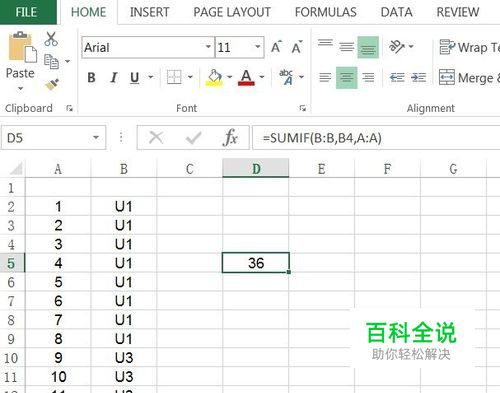500x393 pixels.
Task: Open Borders dropdown arrow
Action: pos(190,77)
